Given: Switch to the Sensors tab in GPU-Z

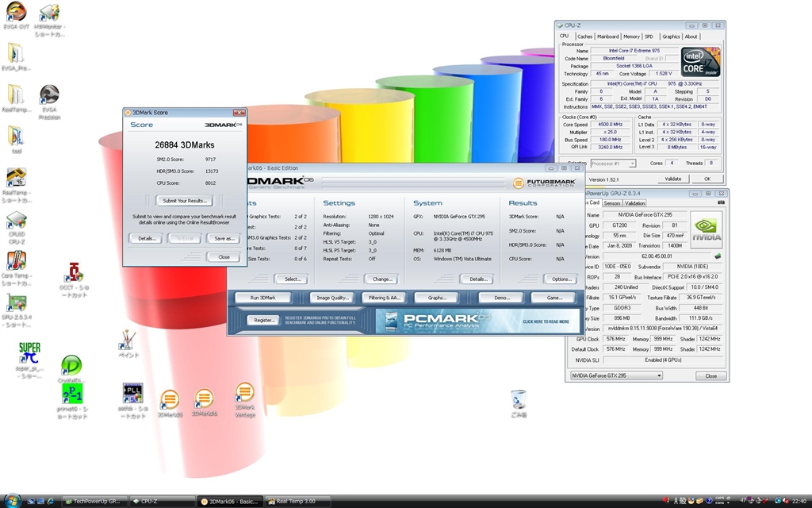Looking at the screenshot, I should point(611,203).
